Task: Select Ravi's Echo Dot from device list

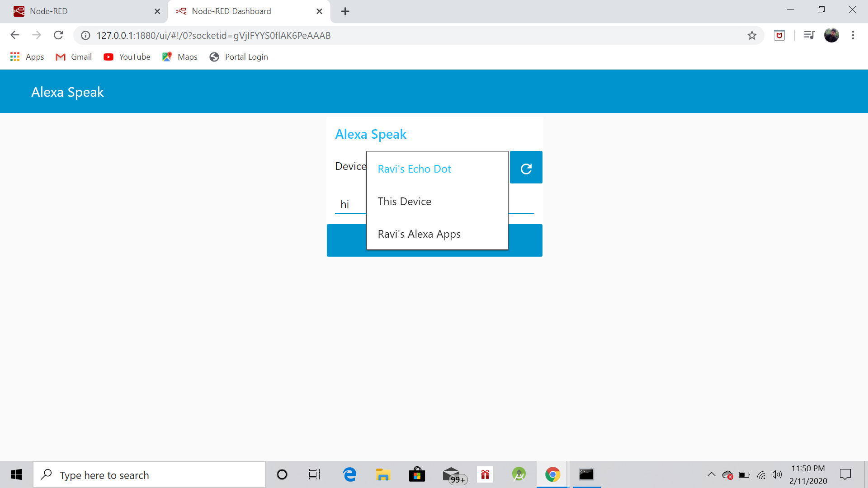Action: coord(414,169)
